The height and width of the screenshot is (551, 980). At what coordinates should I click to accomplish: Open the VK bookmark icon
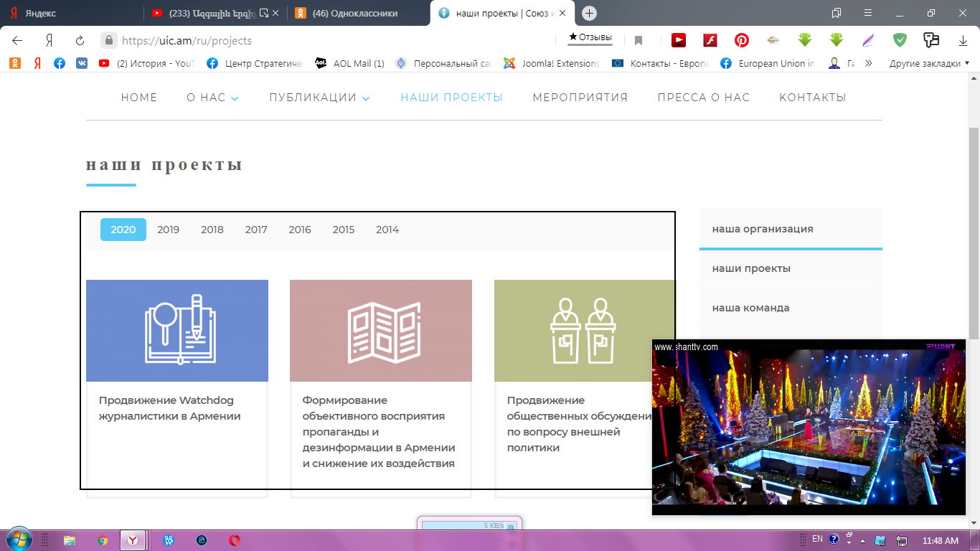tap(82, 63)
